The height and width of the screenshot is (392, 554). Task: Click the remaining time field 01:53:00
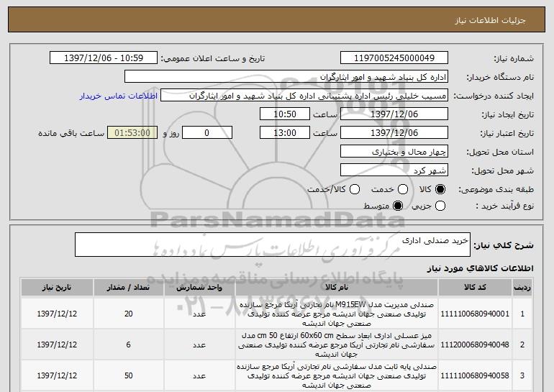click(132, 133)
